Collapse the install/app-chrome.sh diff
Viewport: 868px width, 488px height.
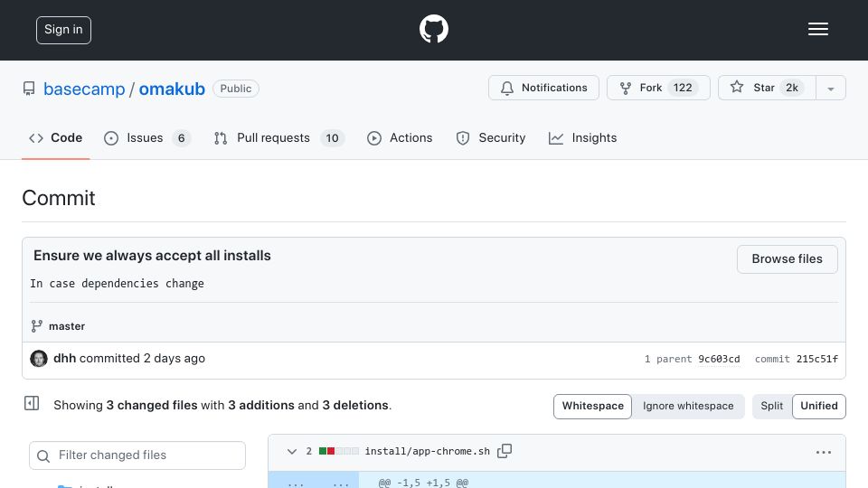292,452
